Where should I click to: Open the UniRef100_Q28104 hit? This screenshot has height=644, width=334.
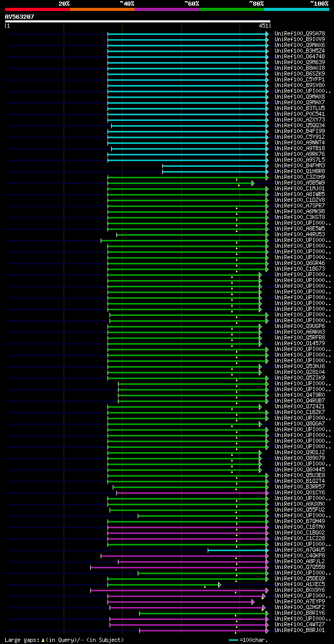click(x=300, y=372)
